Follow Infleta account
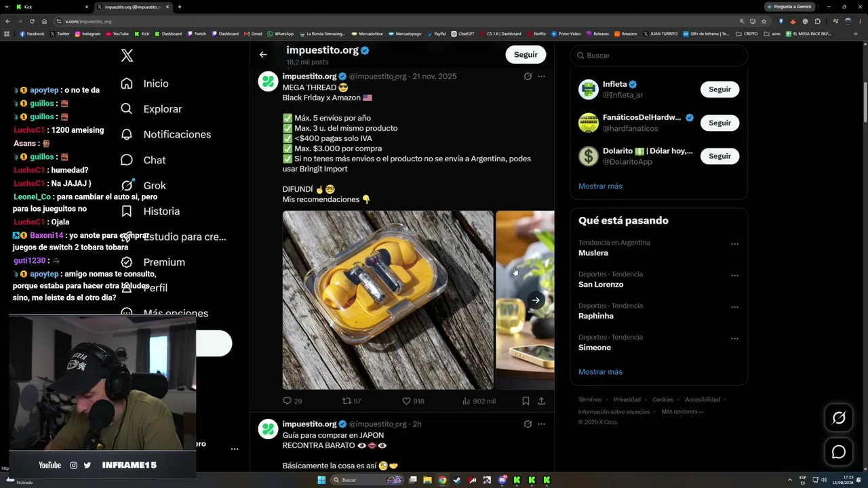868x488 pixels. coord(719,89)
